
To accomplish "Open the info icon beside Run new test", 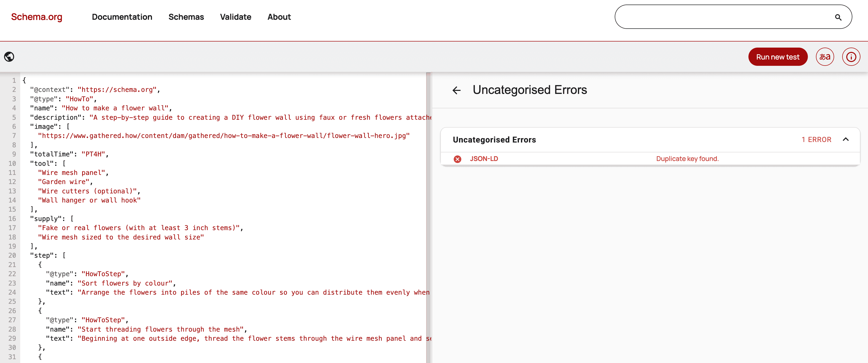I will point(851,57).
